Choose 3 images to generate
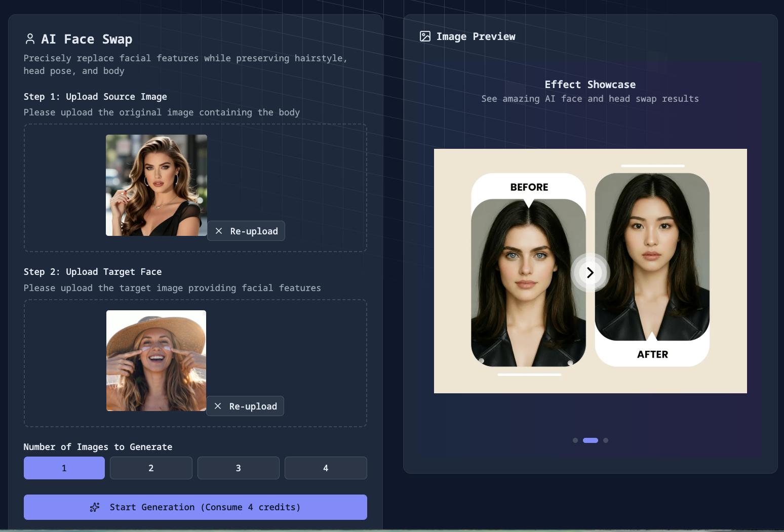Viewport: 784px width, 532px height. pyautogui.click(x=238, y=468)
